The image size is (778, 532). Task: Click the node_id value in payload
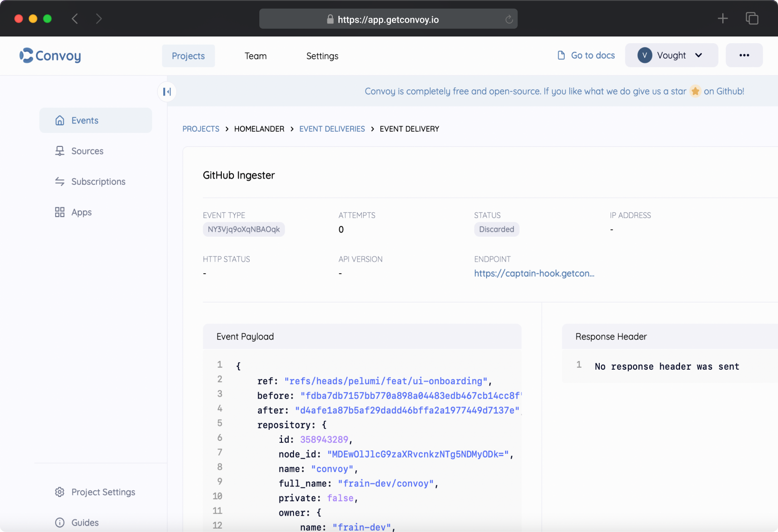(x=418, y=454)
